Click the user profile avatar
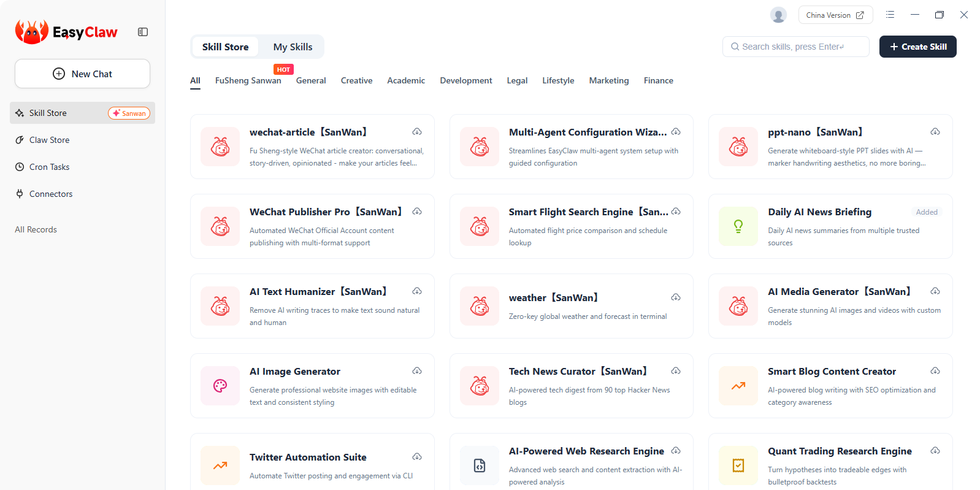The width and height of the screenshot is (980, 490). pyautogui.click(x=778, y=15)
